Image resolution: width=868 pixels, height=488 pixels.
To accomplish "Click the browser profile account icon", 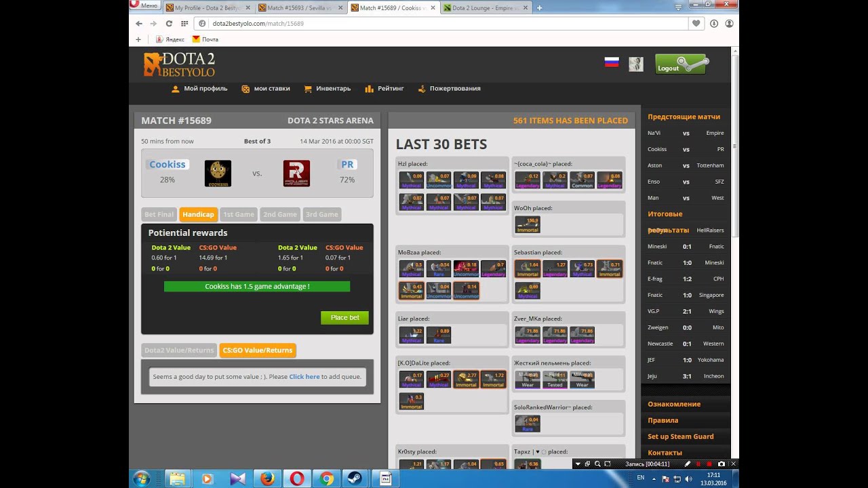I will [x=729, y=23].
